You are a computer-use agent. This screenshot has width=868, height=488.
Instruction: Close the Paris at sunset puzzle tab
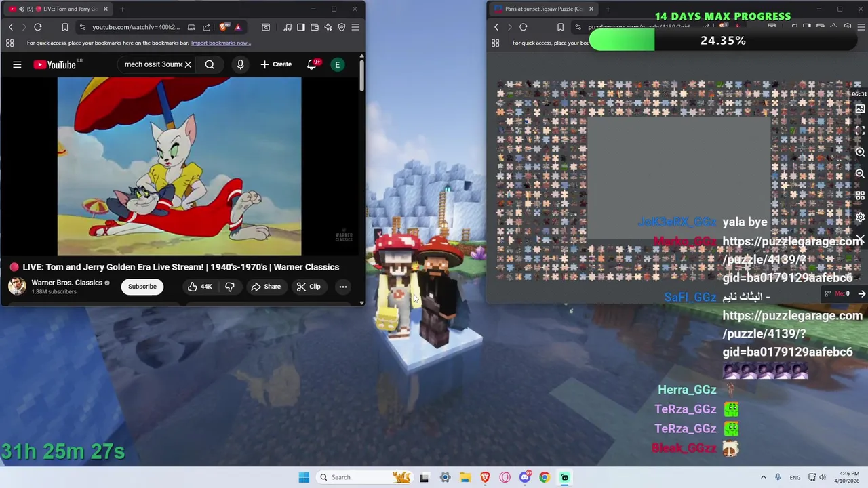click(x=591, y=9)
